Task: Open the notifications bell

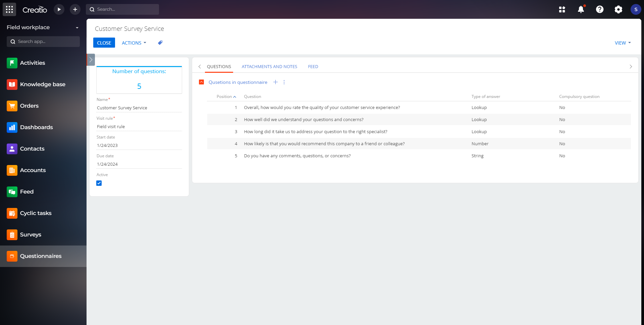Action: click(x=581, y=9)
